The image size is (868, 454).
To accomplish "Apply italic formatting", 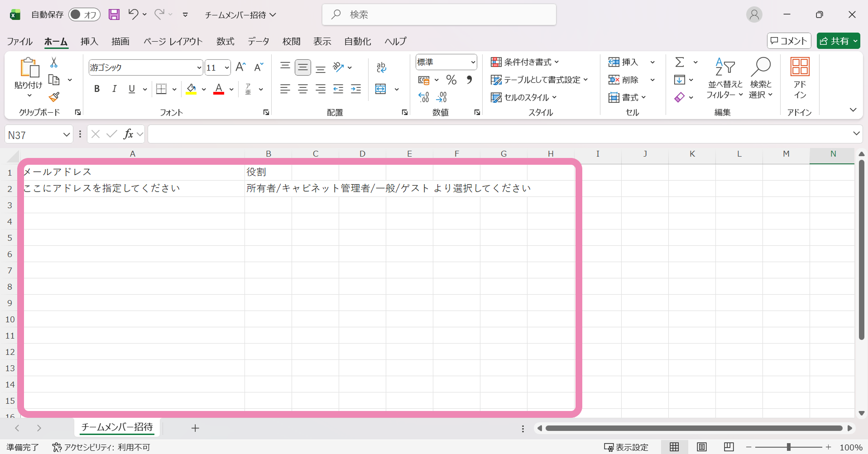I will point(114,89).
